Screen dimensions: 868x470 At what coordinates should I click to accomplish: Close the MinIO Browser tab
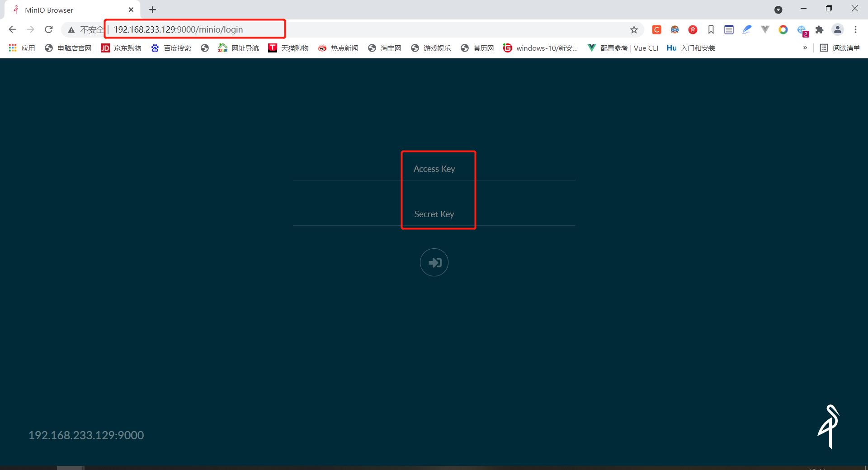(131, 9)
